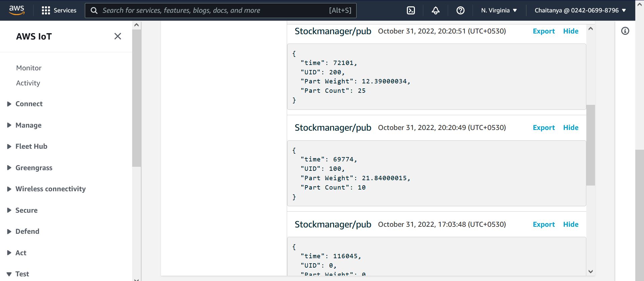Click messages pane scroll-up arrow
The image size is (644, 281).
click(591, 28)
